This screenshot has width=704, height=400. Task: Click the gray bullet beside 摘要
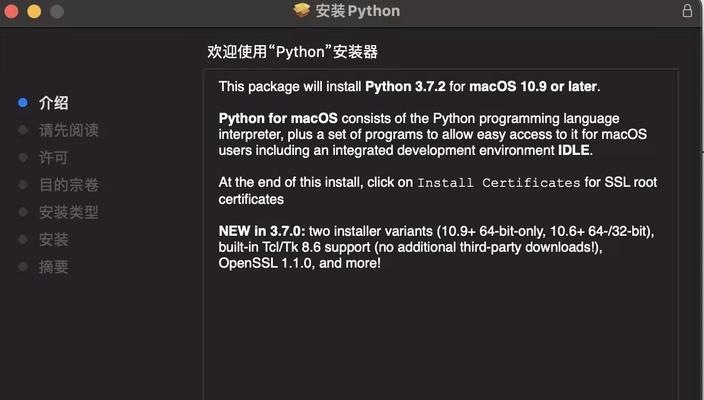point(23,267)
